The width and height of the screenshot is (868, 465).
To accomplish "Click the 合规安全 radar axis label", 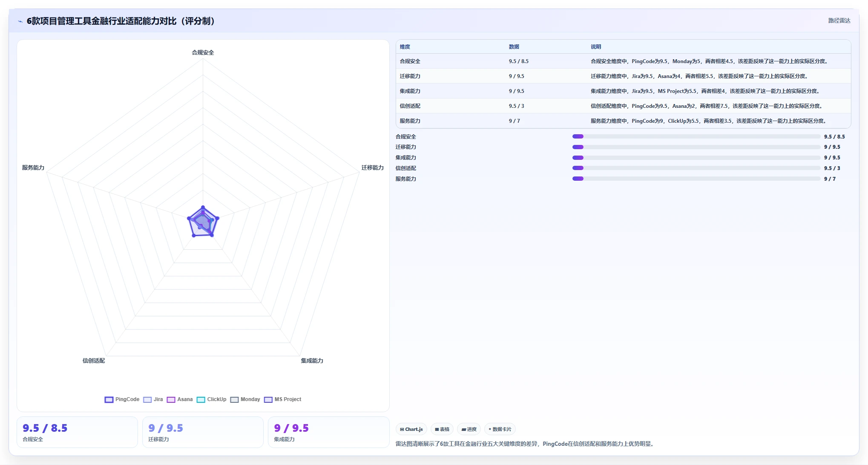I will (203, 52).
